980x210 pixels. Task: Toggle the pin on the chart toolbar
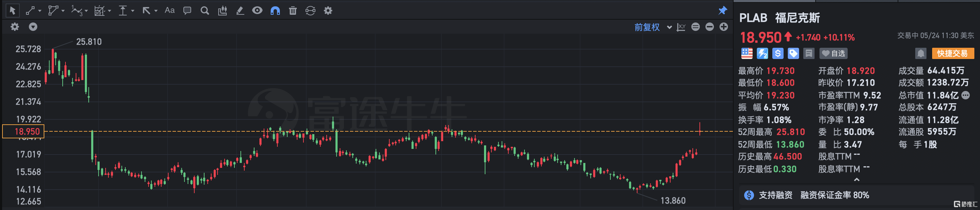(722, 11)
